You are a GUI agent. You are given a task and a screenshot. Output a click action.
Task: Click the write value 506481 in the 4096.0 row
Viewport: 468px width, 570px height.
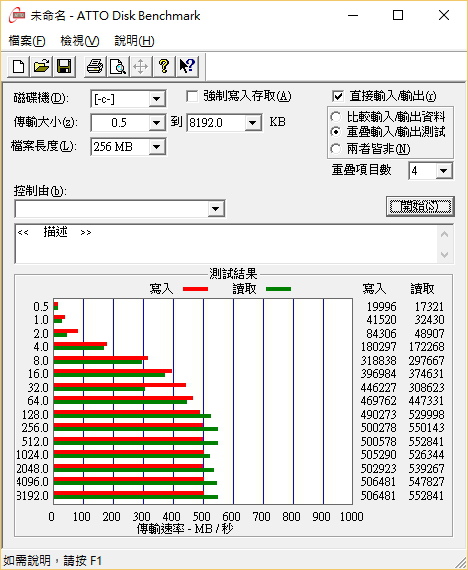(x=378, y=482)
